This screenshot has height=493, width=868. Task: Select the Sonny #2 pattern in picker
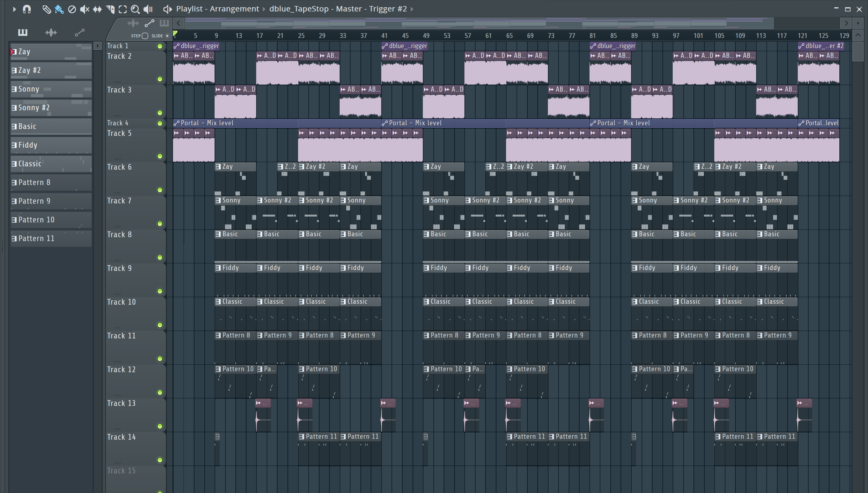[51, 108]
